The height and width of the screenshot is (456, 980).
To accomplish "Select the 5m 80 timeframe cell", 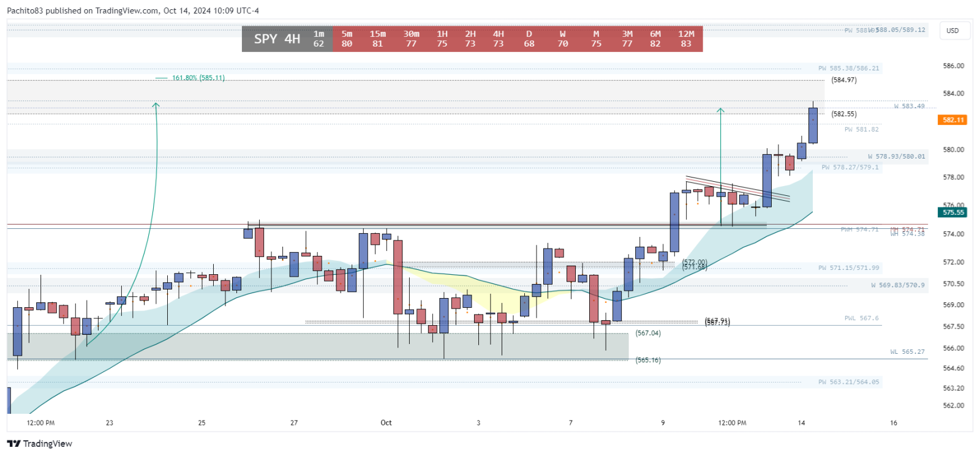I will 347,39.
